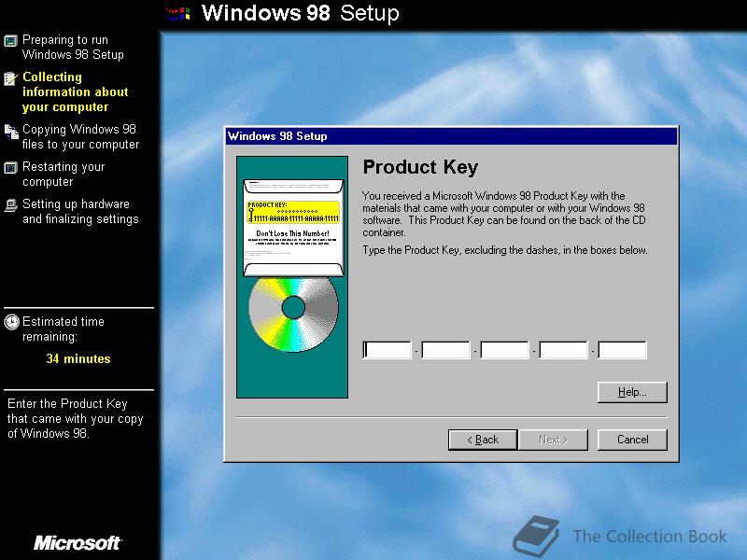Focus the third product key box

[504, 350]
